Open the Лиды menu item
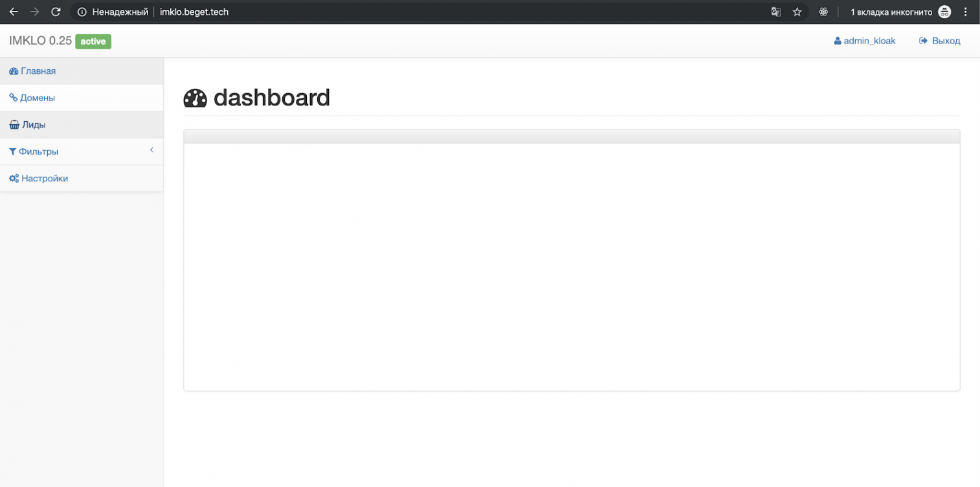 82,124
